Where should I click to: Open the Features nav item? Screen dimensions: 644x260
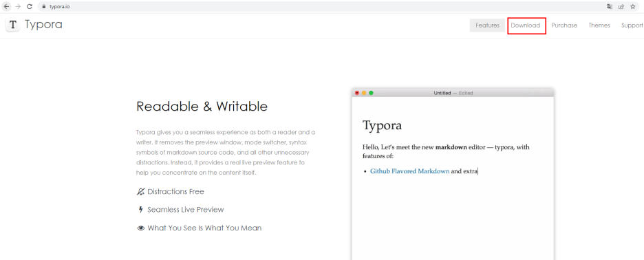click(488, 25)
